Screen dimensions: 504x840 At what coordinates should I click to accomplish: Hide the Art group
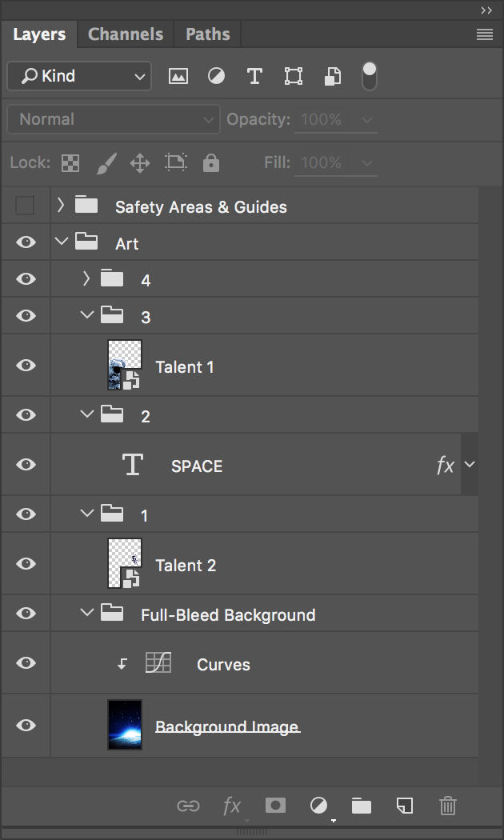point(26,242)
